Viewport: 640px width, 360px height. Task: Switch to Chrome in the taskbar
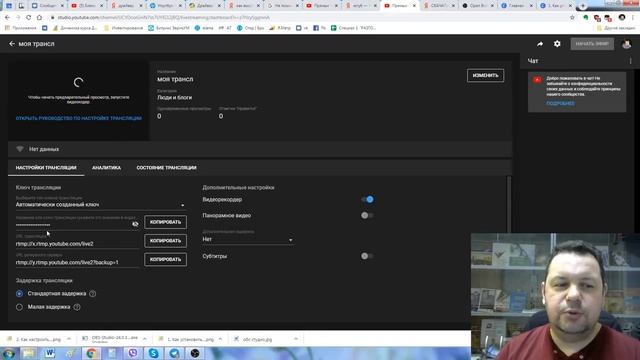click(x=91, y=353)
